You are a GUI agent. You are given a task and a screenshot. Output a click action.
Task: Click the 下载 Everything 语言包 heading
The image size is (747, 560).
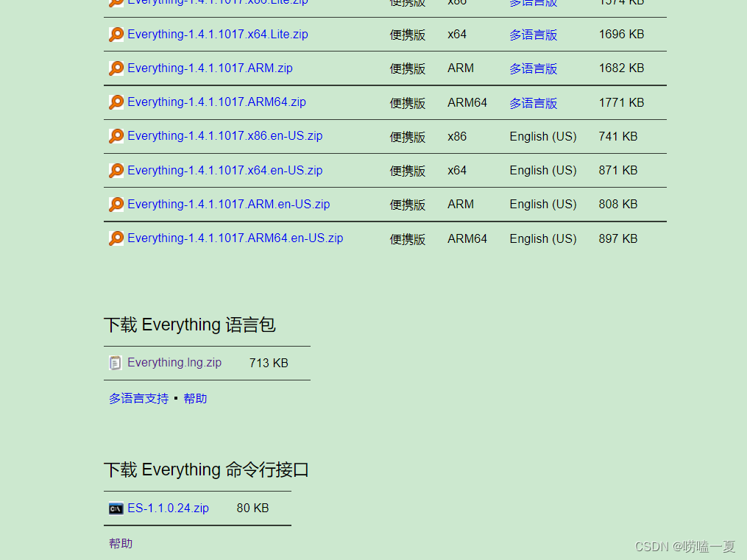190,325
